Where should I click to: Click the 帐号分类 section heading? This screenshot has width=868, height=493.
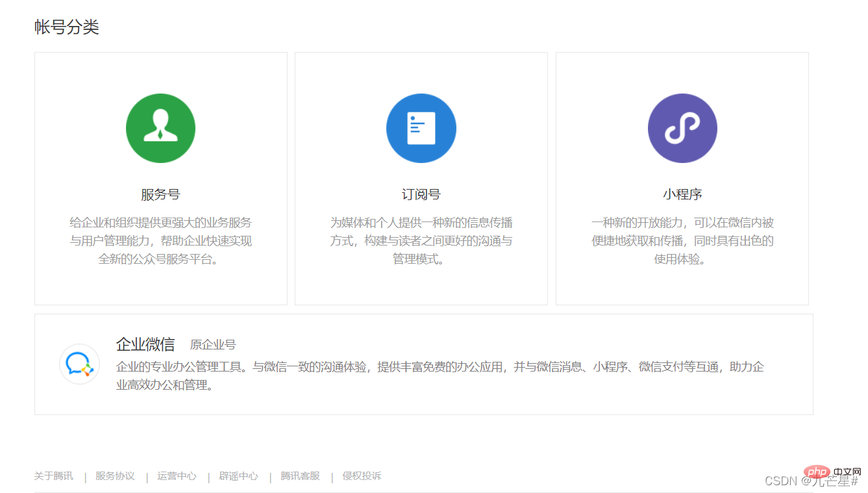(67, 27)
